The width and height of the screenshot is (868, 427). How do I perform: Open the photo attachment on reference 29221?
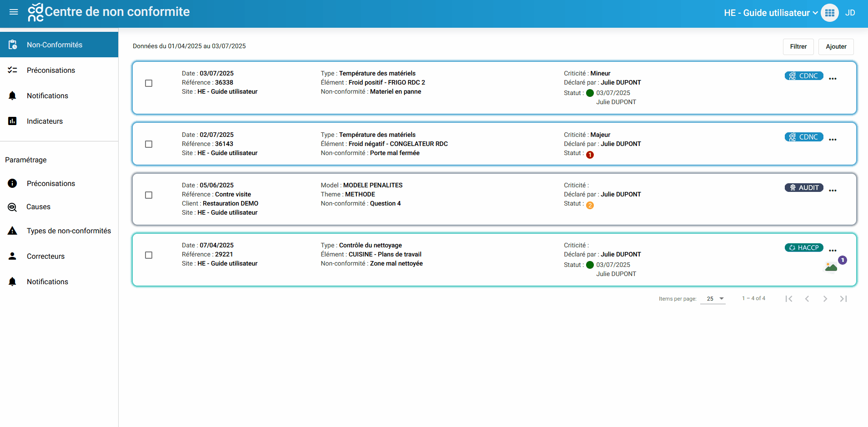pyautogui.click(x=831, y=267)
